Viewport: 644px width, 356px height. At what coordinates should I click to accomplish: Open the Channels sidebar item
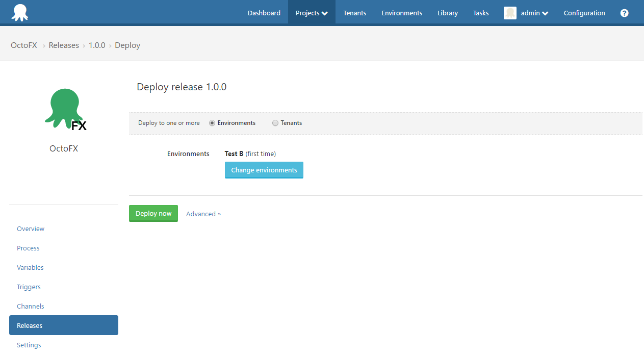(30, 306)
